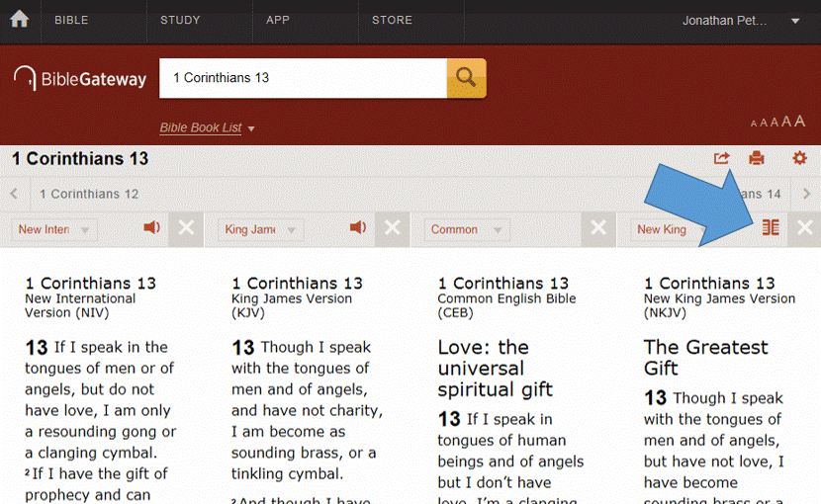
Task: Select the medium font size A
Action: [775, 123]
